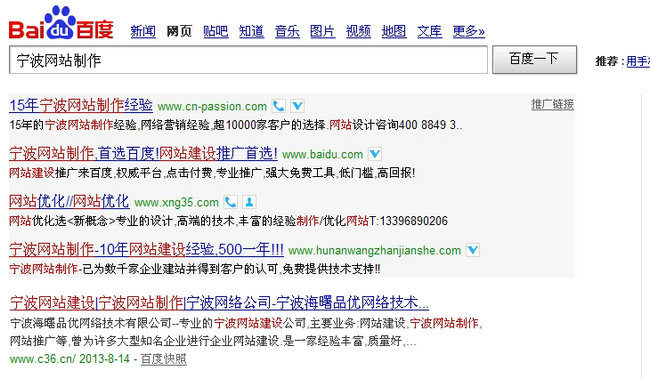Click V icon beside www.baidu.com result
650x379 pixels.
pyautogui.click(x=375, y=154)
